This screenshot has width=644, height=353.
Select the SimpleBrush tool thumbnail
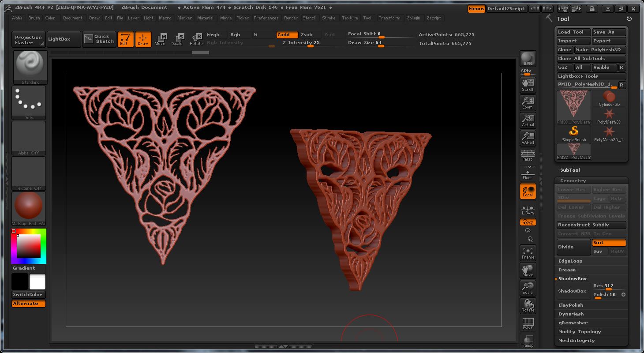pos(574,134)
